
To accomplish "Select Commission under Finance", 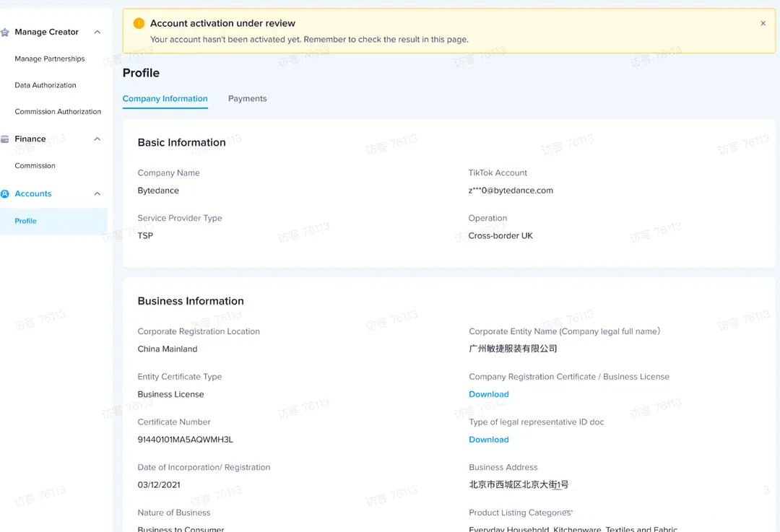I will (x=35, y=166).
